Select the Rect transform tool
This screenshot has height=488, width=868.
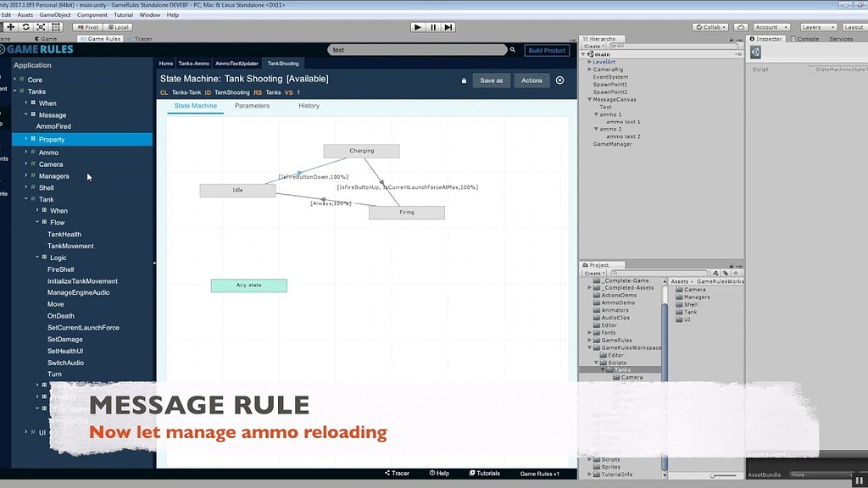[x=56, y=26]
